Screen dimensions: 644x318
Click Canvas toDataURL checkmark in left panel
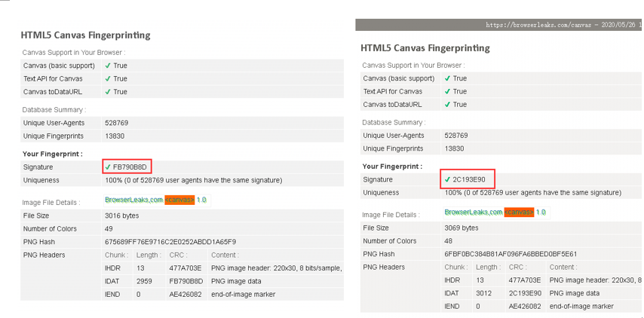click(x=109, y=91)
